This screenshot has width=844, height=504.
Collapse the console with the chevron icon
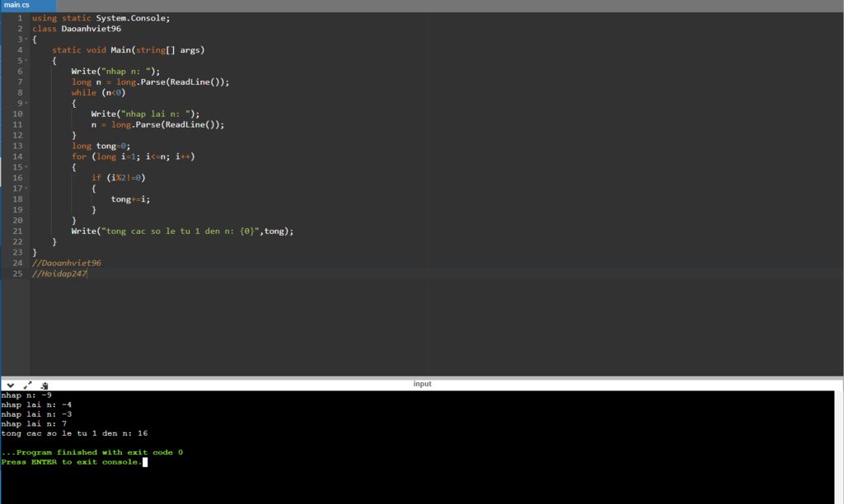[x=10, y=385]
